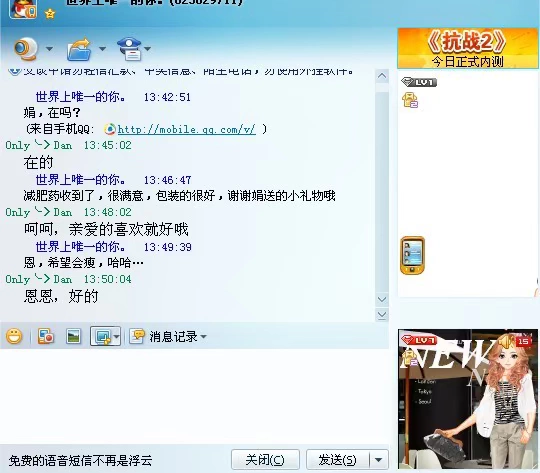Click the police report/security icon
The image size is (540, 473).
point(129,49)
